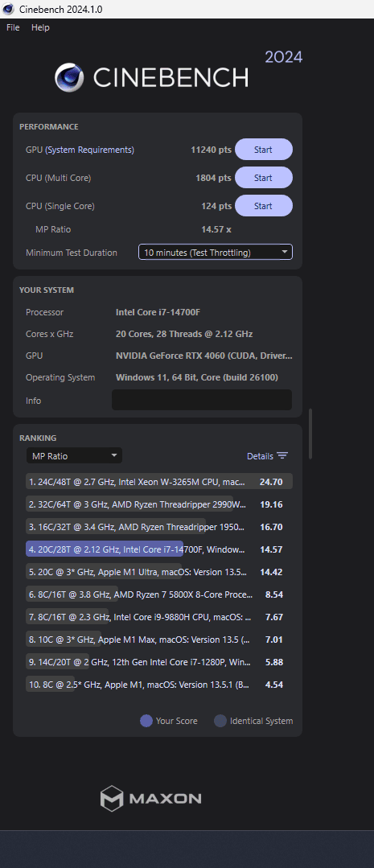374x868 pixels.
Task: Click the Cinebench logo sphere icon
Action: pos(69,77)
